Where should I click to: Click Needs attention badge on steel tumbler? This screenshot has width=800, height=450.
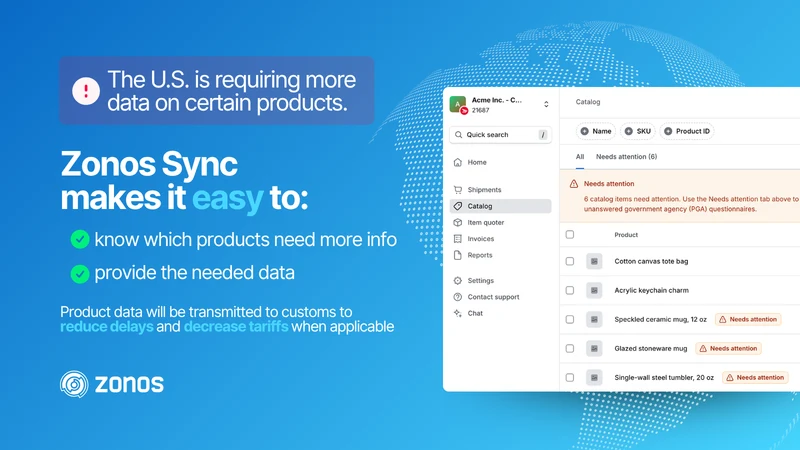click(755, 378)
